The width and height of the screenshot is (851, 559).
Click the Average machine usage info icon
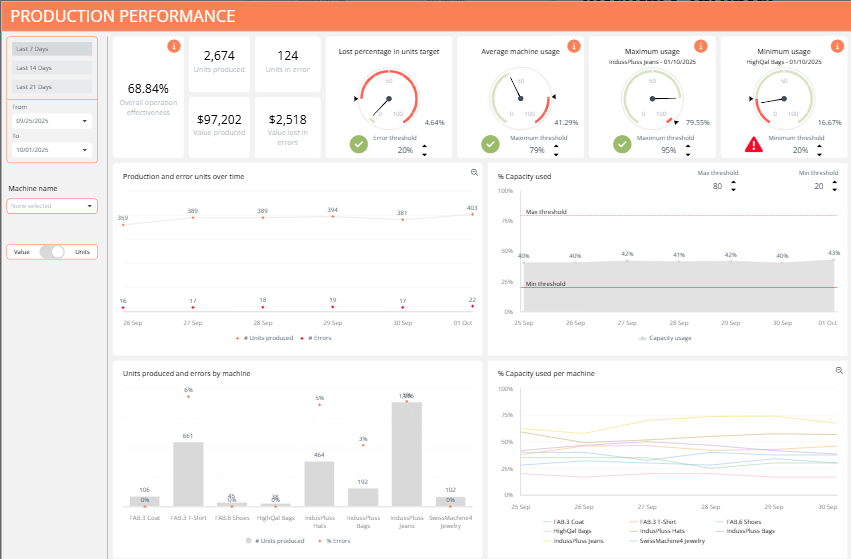pos(573,46)
